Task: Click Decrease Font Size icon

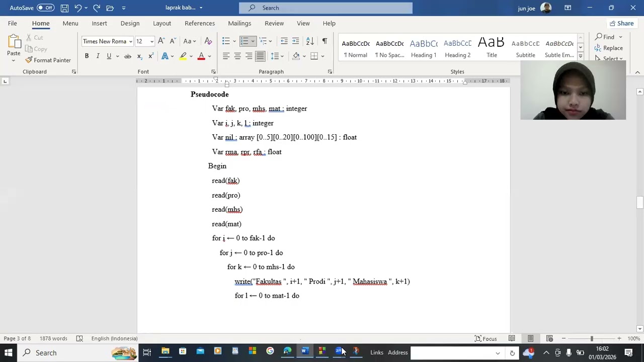Action: point(173,41)
